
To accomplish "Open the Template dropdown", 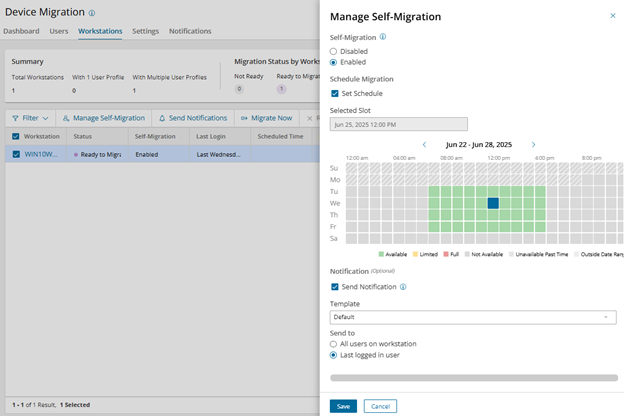I will 472,317.
